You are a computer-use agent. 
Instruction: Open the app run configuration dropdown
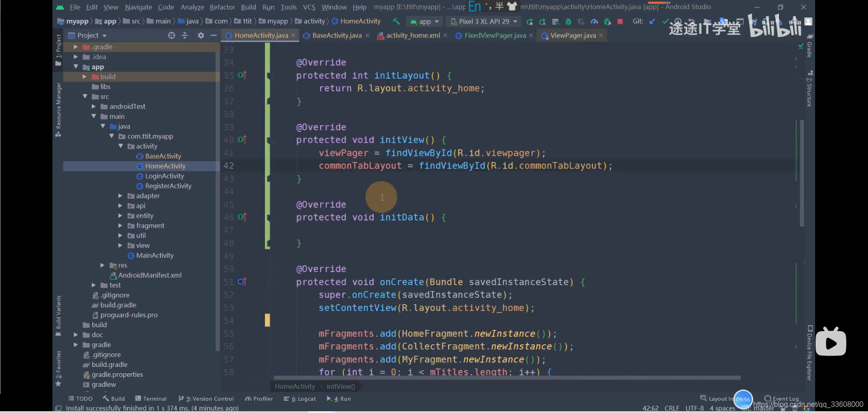pos(425,22)
